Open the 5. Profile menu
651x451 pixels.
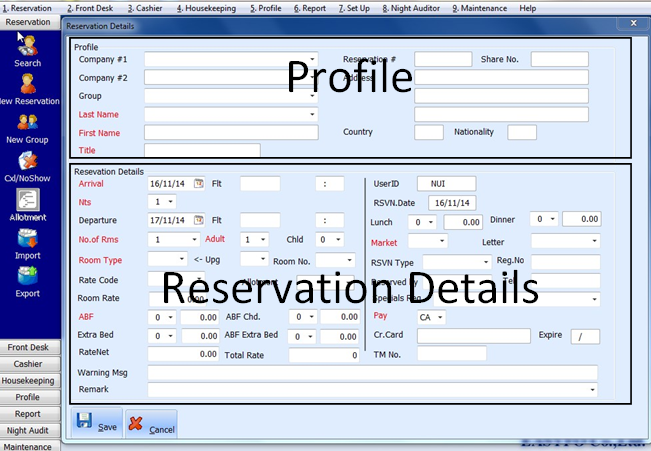[x=266, y=8]
